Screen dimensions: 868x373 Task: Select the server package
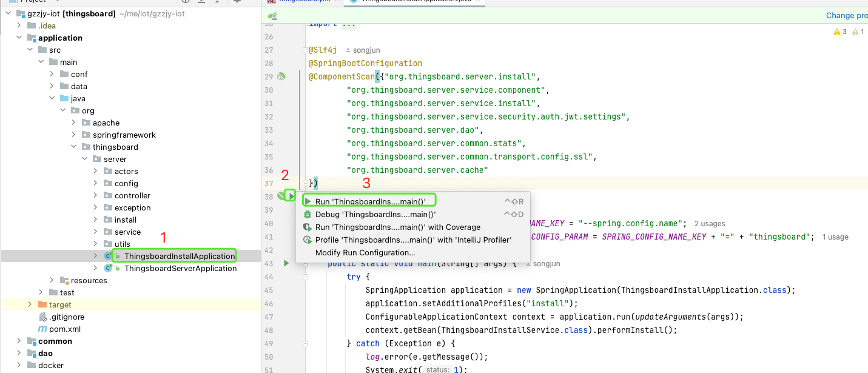[x=115, y=159]
